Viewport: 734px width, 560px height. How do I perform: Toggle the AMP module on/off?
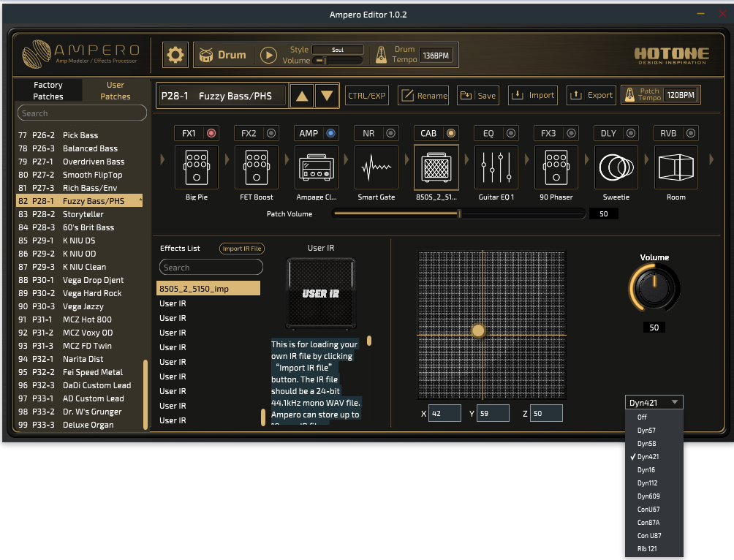pyautogui.click(x=331, y=134)
